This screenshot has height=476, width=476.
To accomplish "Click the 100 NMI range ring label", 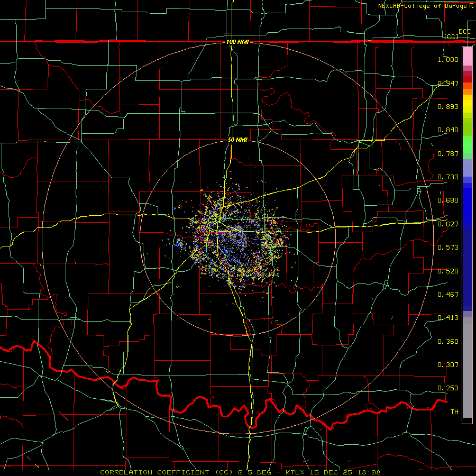I will coord(237,42).
